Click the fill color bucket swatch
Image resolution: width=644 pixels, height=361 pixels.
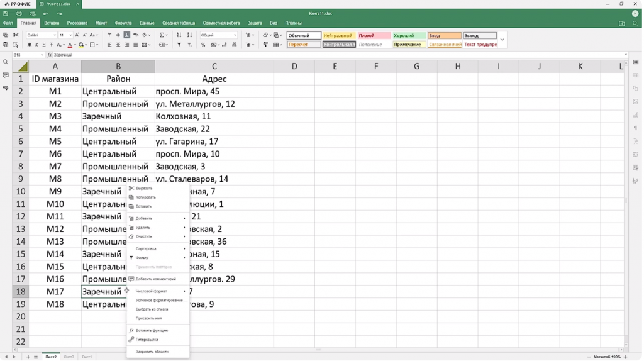coord(81,45)
